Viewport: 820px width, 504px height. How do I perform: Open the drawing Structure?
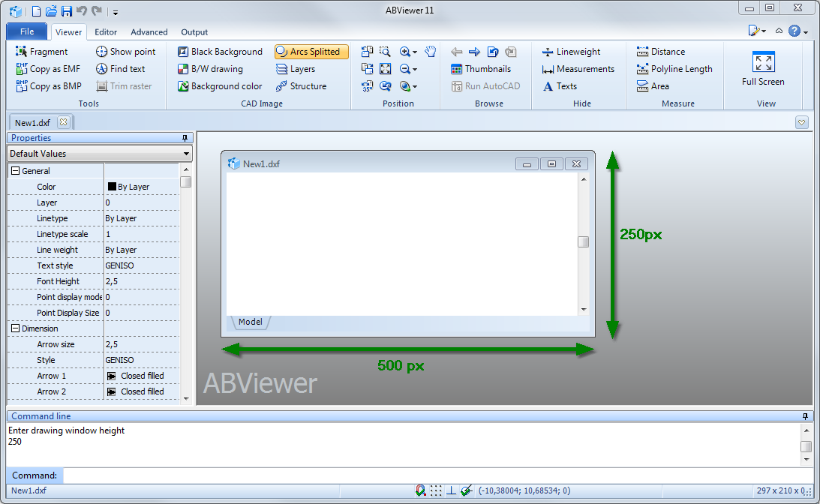point(302,85)
